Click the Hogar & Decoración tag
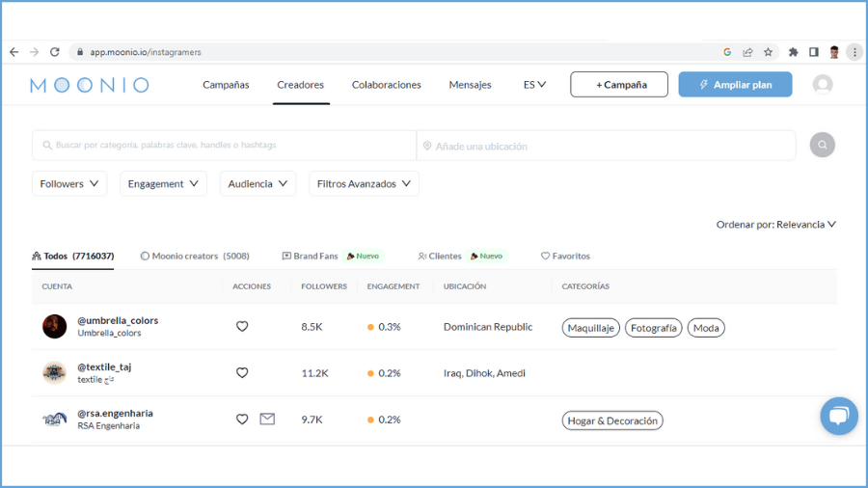Screen dimensions: 868x488 point(612,421)
